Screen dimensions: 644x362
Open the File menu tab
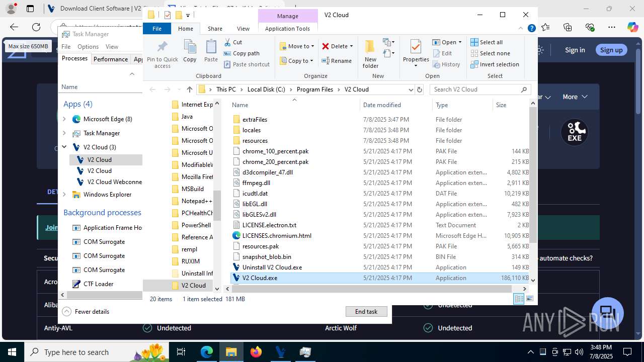coord(157,29)
